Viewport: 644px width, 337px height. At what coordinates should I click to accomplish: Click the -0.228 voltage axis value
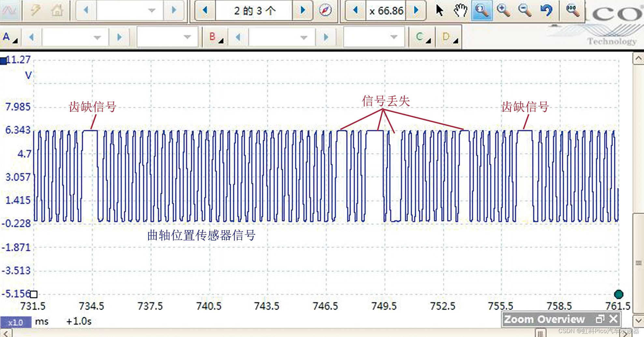[16, 224]
